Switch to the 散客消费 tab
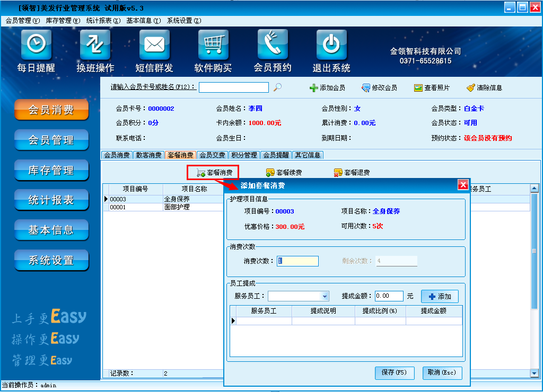This screenshot has width=543, height=392. pos(148,155)
